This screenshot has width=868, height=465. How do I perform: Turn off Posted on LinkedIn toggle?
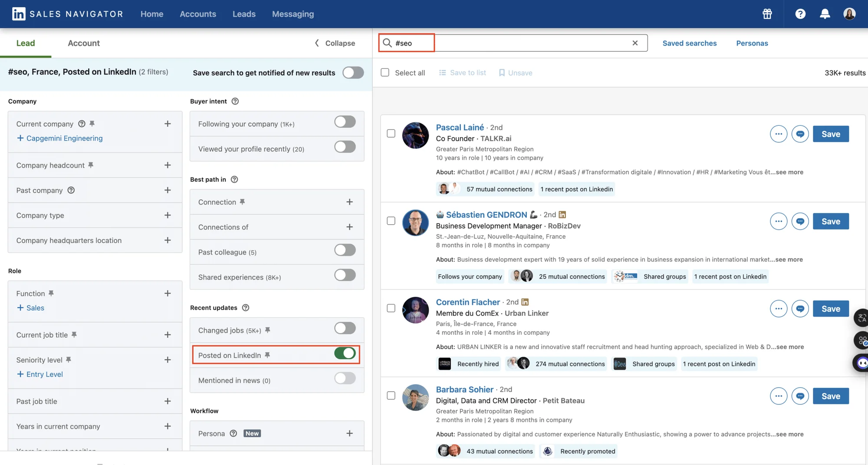[345, 354]
